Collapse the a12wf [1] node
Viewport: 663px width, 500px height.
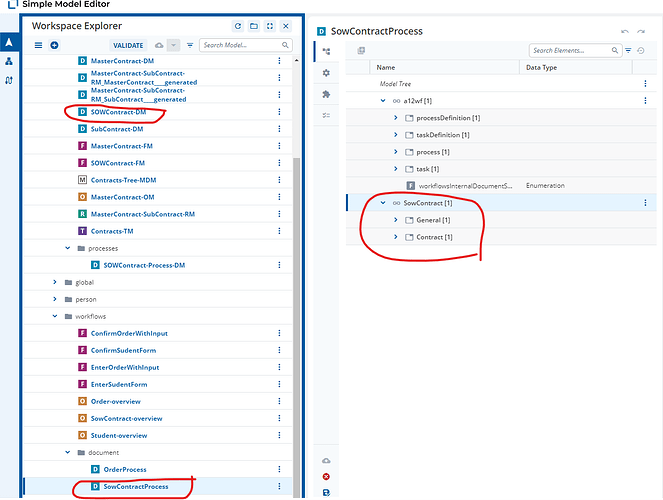point(383,101)
